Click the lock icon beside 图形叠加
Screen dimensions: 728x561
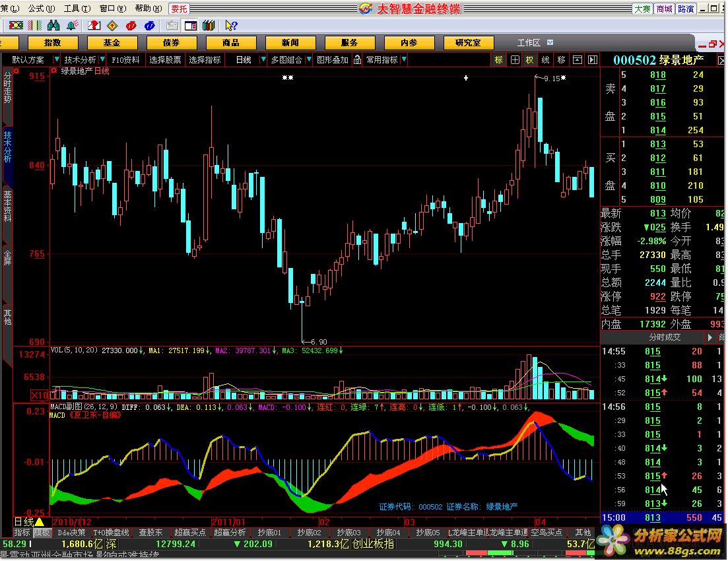[x=357, y=59]
